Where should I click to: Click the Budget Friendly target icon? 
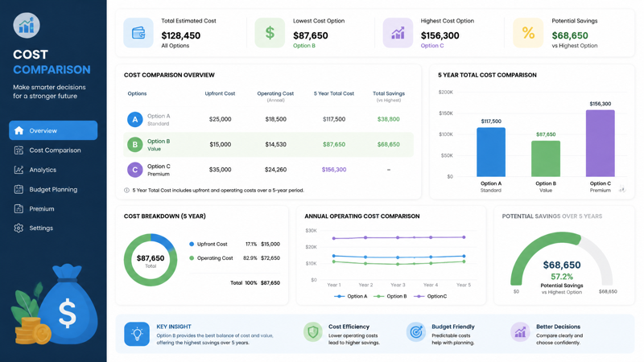416,332
